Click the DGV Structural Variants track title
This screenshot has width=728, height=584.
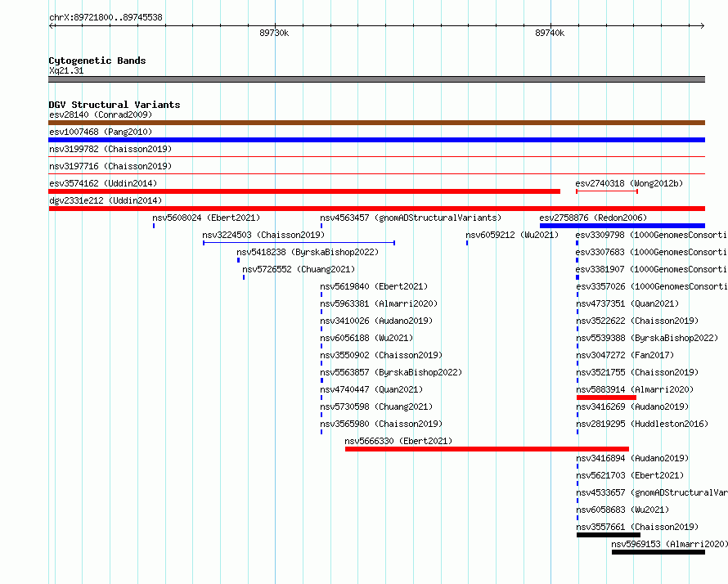point(115,105)
